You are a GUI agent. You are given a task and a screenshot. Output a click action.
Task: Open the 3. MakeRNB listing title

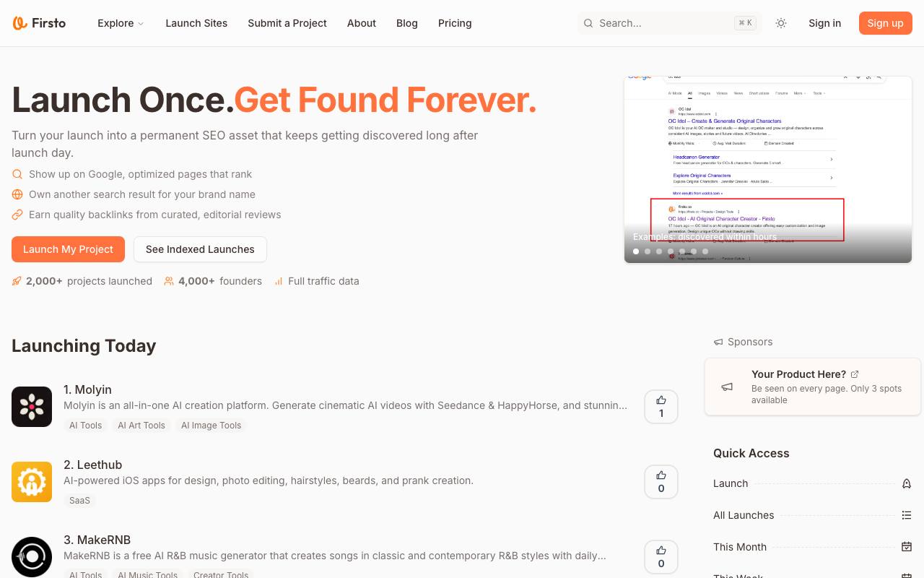[x=97, y=540]
